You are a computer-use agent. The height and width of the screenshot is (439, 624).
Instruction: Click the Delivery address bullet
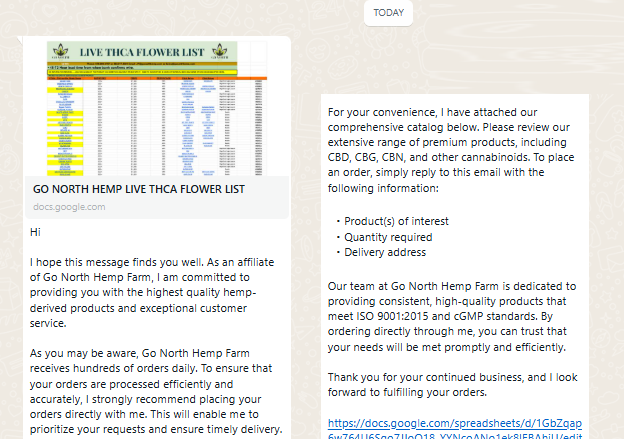pyautogui.click(x=385, y=252)
